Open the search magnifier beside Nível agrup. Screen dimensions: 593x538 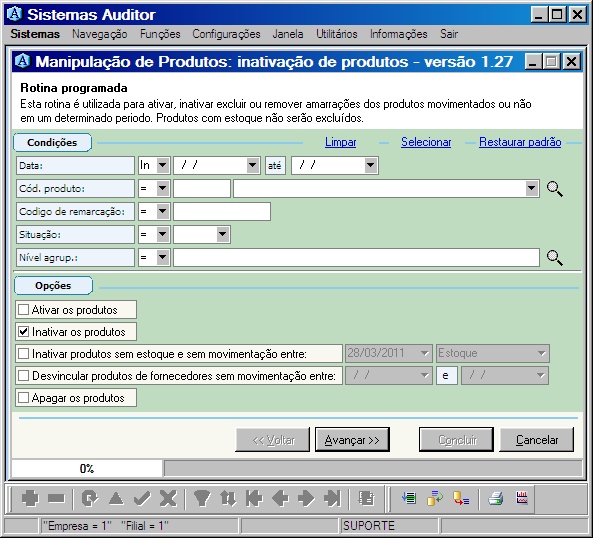555,258
